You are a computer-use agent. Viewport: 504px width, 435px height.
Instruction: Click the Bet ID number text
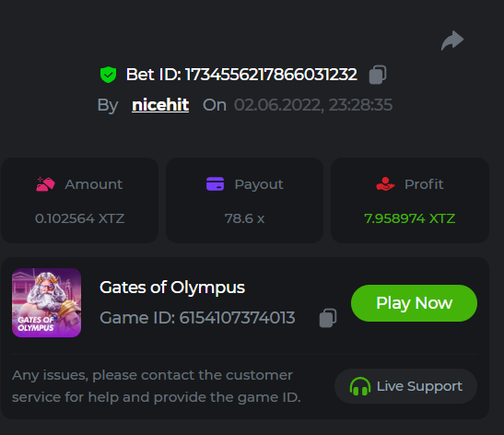click(x=271, y=75)
